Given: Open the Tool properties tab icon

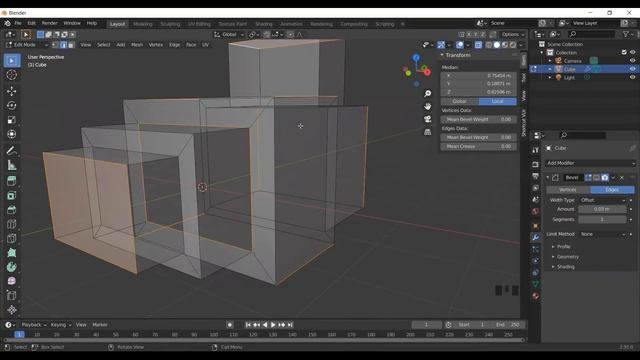Looking at the screenshot, I should click(x=536, y=150).
